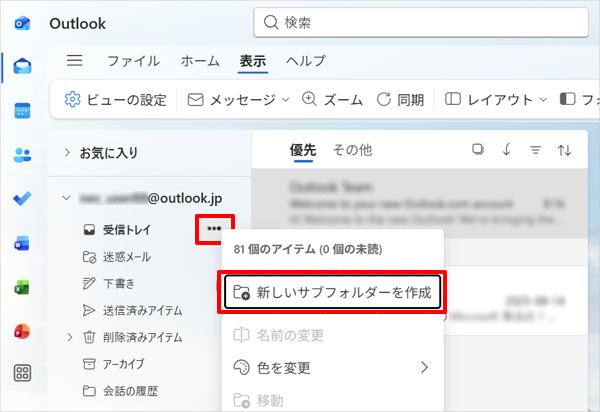This screenshot has height=412, width=600.
Task: Switch to the 優先 focused tab
Action: pyautogui.click(x=303, y=150)
